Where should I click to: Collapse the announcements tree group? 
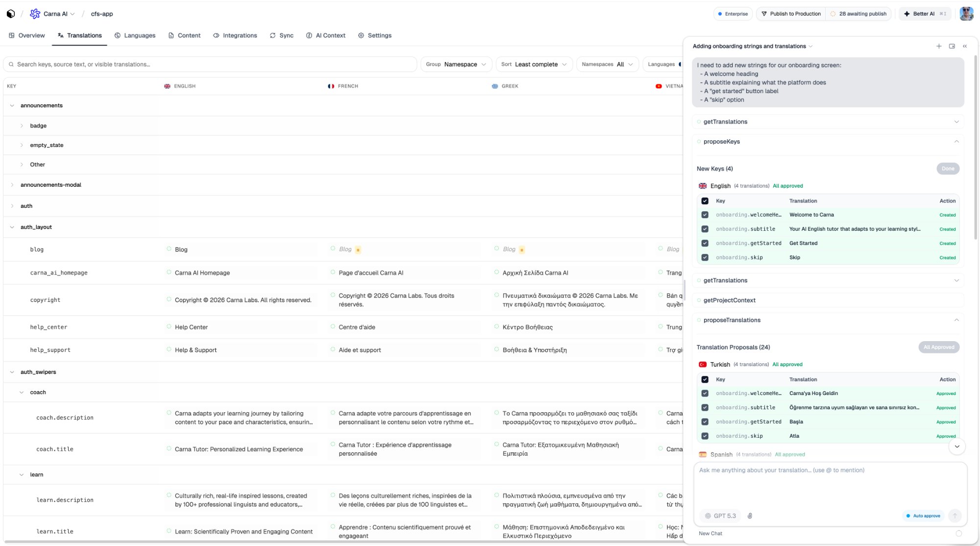click(x=11, y=105)
